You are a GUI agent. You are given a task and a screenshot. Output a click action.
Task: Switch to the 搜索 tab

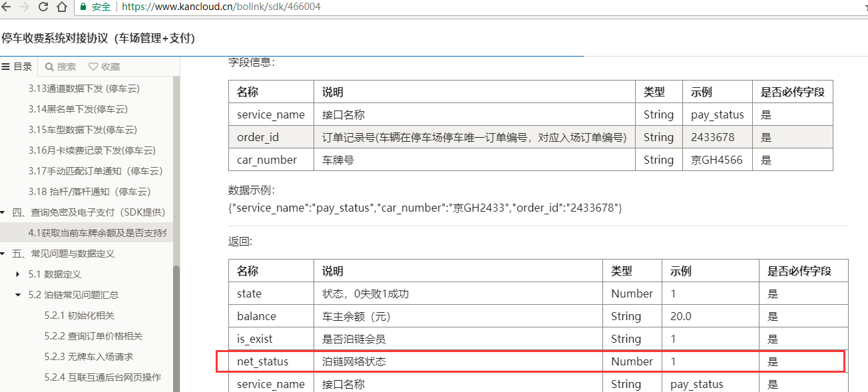point(61,67)
